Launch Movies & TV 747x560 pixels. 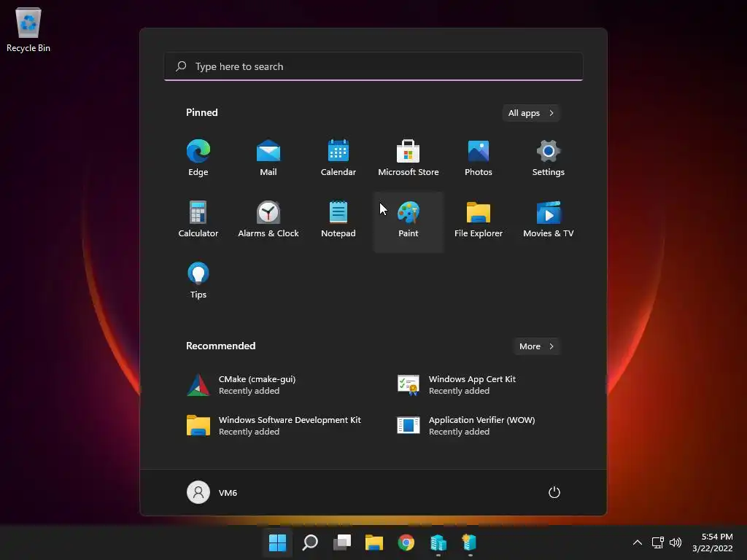(x=549, y=219)
